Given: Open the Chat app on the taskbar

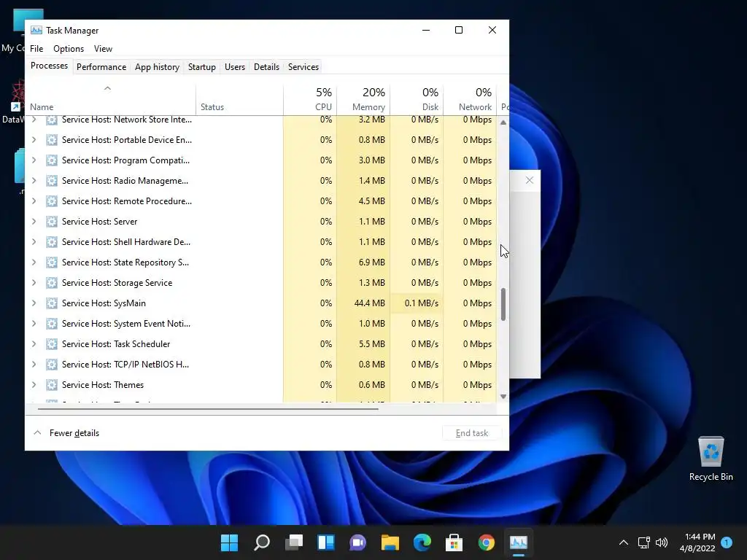Looking at the screenshot, I should pos(357,542).
